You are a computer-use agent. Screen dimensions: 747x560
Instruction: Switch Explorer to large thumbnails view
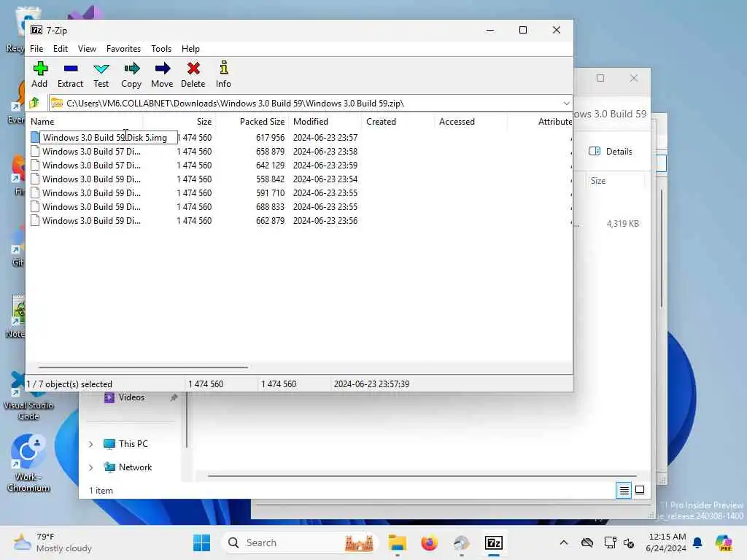click(x=640, y=490)
